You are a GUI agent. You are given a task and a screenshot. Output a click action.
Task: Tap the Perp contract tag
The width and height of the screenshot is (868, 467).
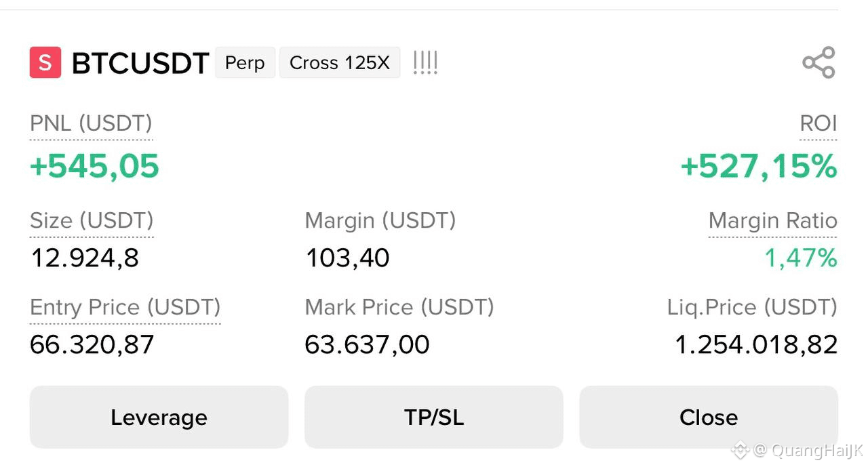[245, 63]
